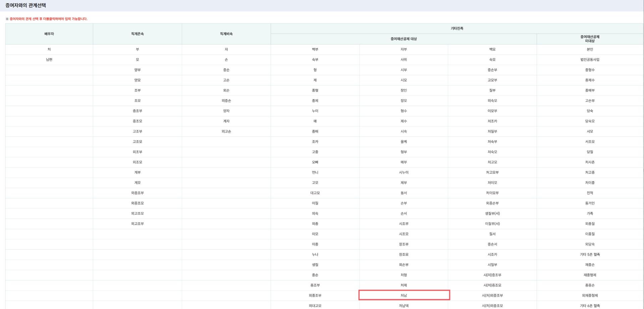
Task: Select 법인공동사업 in the 미대상 column
Action: point(590,60)
